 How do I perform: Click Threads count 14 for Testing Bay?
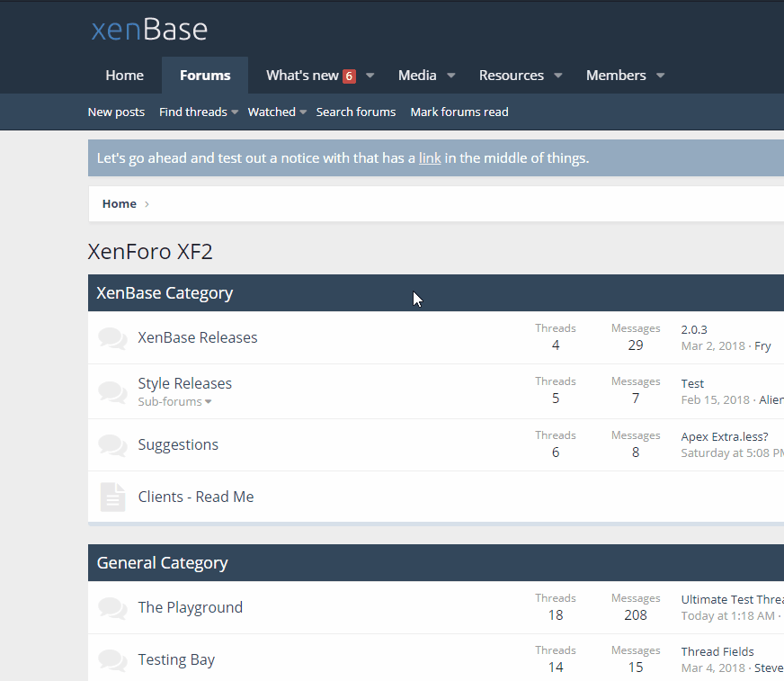556,668
